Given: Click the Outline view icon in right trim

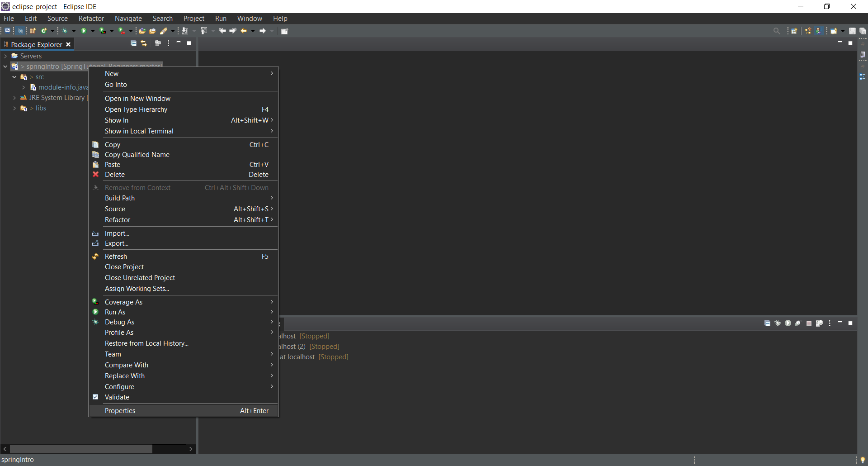Looking at the screenshot, I should tap(863, 76).
